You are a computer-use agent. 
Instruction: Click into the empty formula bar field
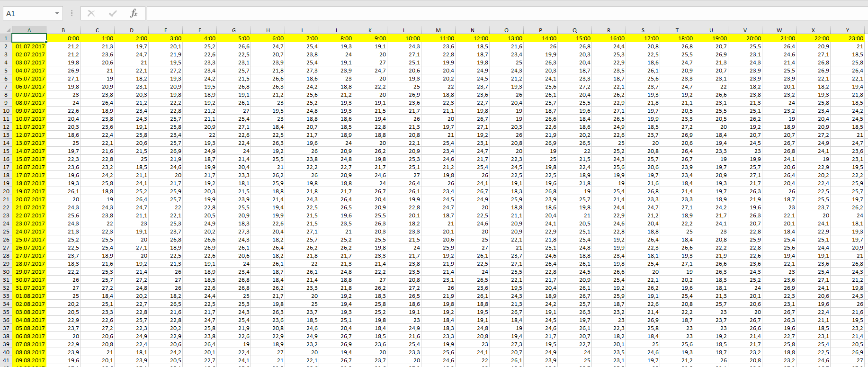pyautogui.click(x=507, y=13)
